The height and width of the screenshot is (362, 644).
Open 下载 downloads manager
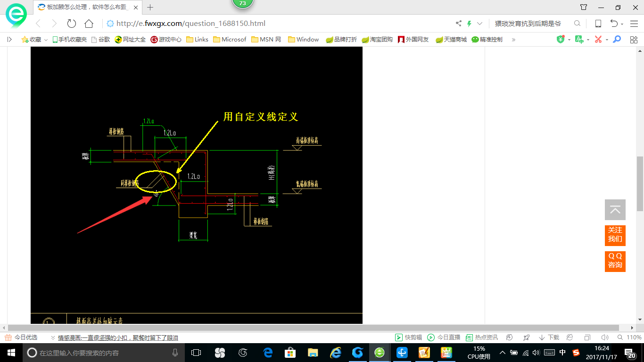[549, 337]
